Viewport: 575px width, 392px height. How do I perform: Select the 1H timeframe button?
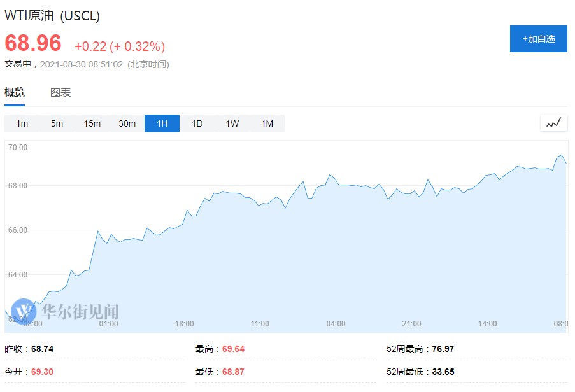coord(162,123)
